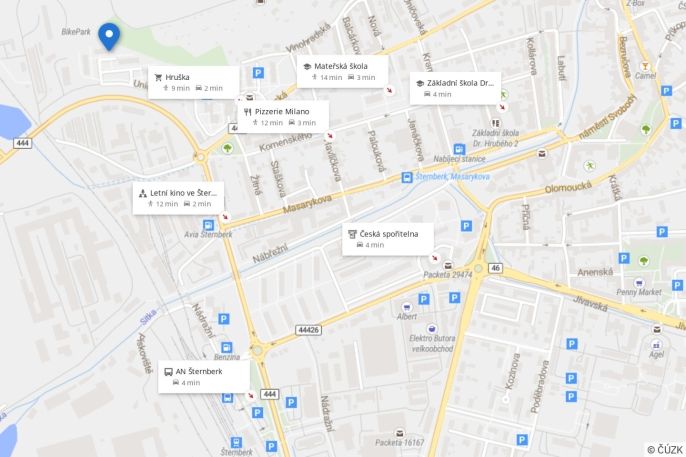The image size is (686, 457).
Task: Click the Agel medical facility icon
Action: [x=656, y=345]
